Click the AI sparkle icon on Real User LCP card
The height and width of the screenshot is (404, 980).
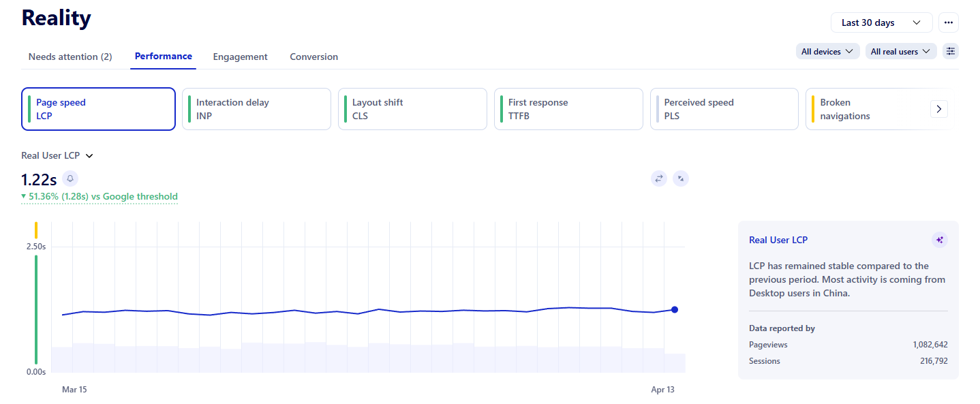click(939, 240)
